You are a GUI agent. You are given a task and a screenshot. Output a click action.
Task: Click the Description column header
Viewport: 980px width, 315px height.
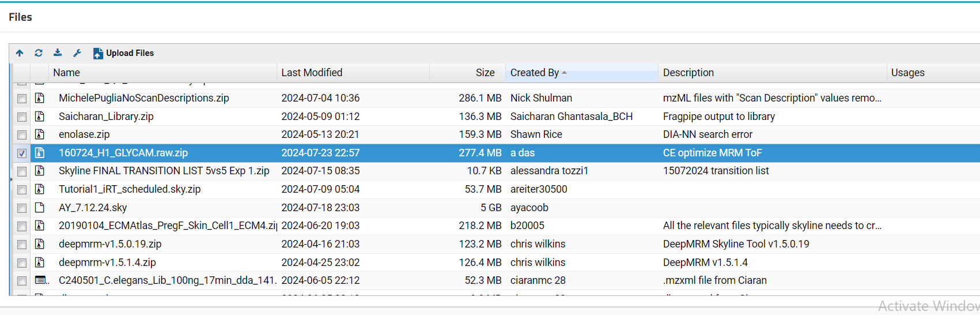pos(688,73)
